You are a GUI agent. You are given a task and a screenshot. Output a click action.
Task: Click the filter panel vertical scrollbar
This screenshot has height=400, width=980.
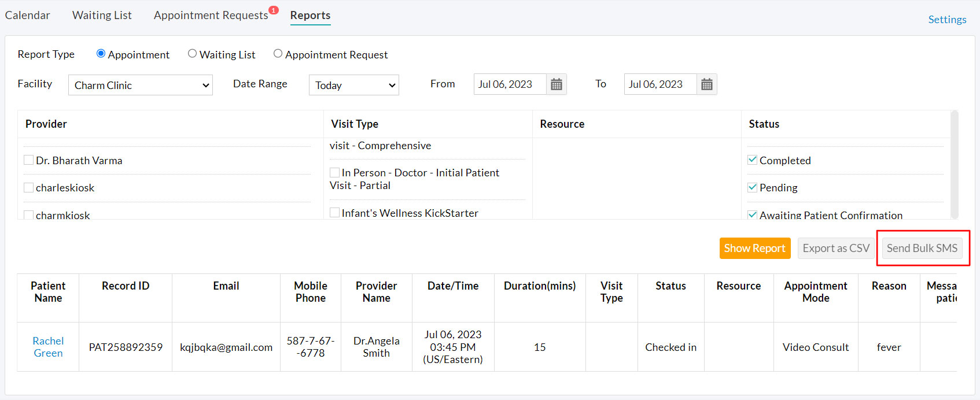(955, 165)
